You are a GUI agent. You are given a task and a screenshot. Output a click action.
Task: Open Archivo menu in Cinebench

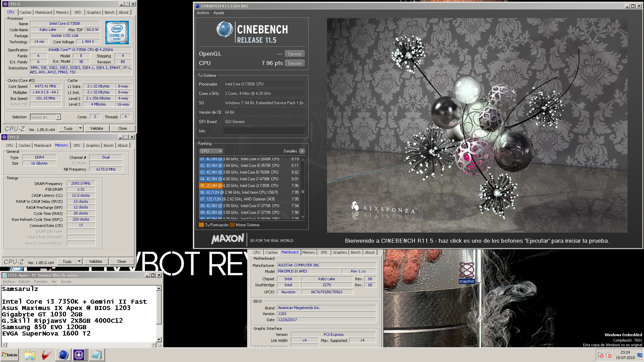(203, 13)
